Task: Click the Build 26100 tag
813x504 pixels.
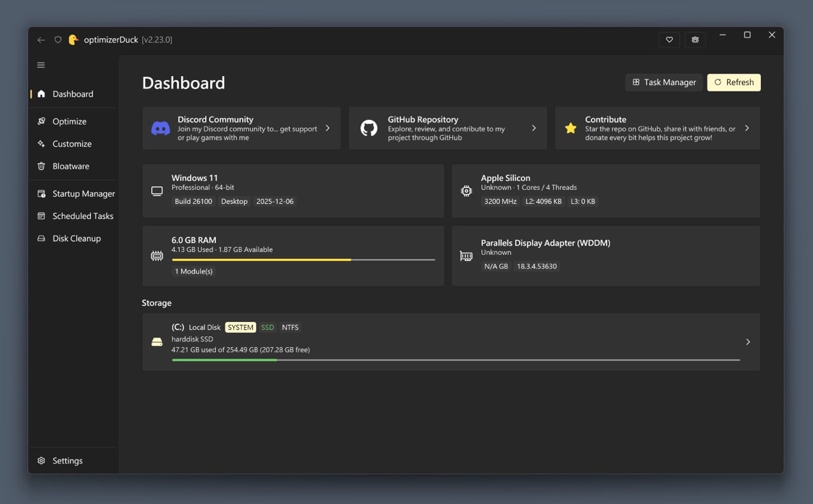Action: (x=194, y=201)
